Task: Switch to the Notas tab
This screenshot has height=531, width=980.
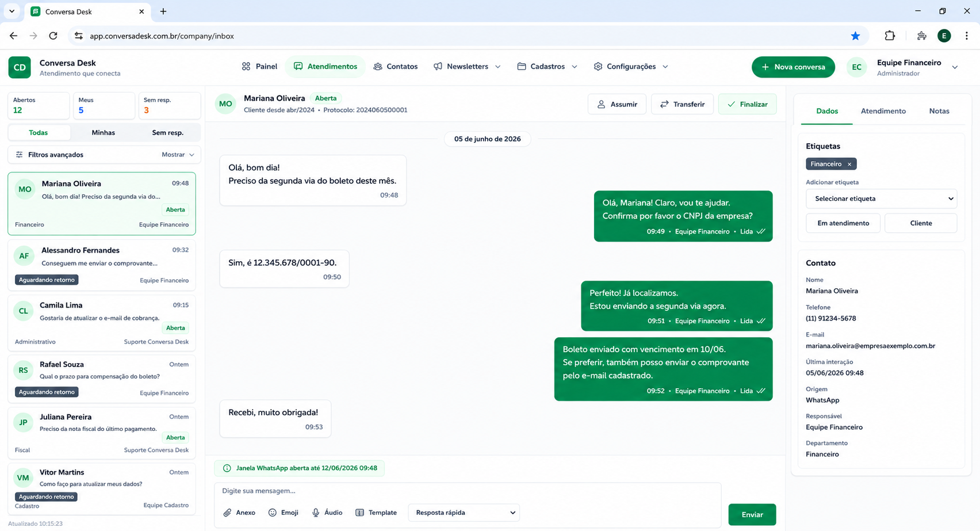Action: [x=939, y=111]
